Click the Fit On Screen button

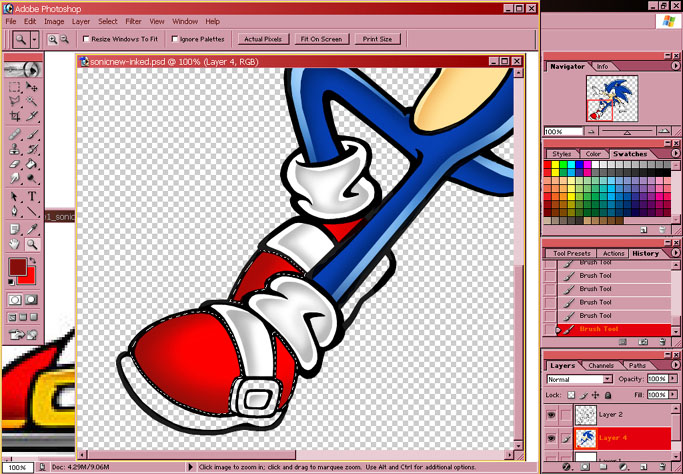coord(321,39)
